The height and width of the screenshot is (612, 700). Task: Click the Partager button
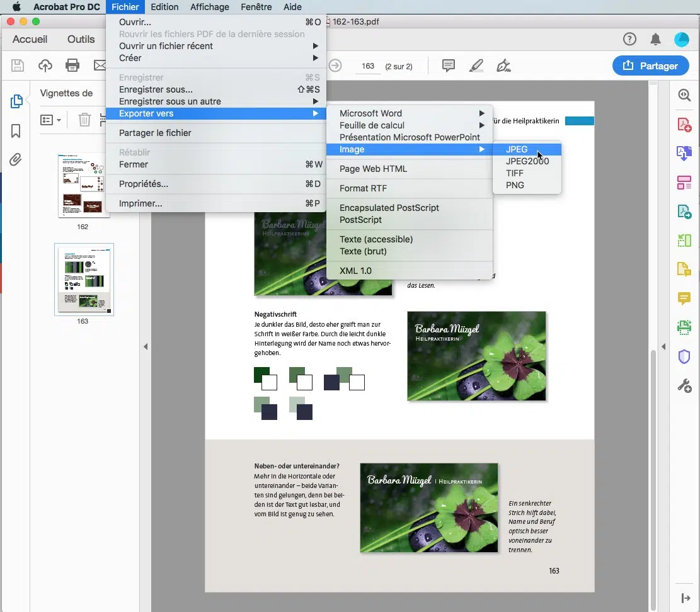pyautogui.click(x=650, y=65)
